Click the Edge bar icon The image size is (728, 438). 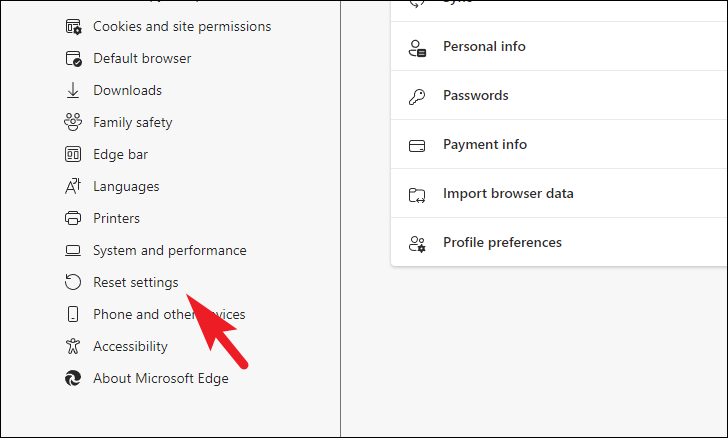click(x=73, y=154)
